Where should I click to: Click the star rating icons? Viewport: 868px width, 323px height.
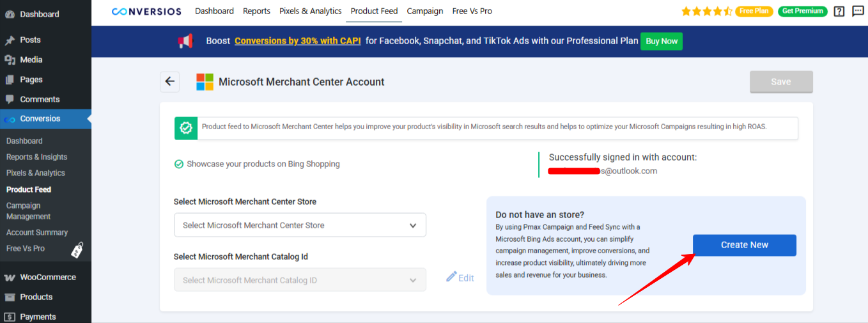tap(706, 12)
